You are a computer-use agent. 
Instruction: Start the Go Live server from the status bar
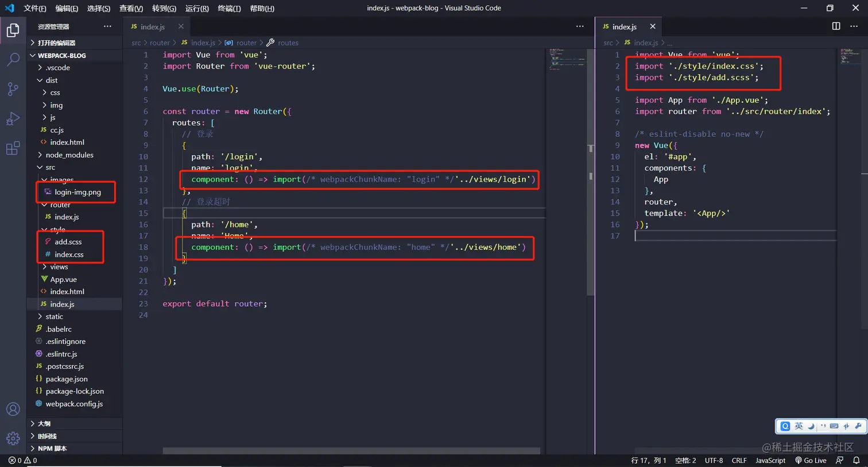[811, 460]
